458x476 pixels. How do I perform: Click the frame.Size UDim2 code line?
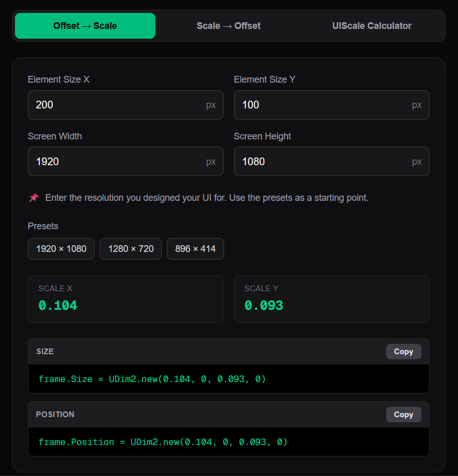pyautogui.click(x=152, y=379)
